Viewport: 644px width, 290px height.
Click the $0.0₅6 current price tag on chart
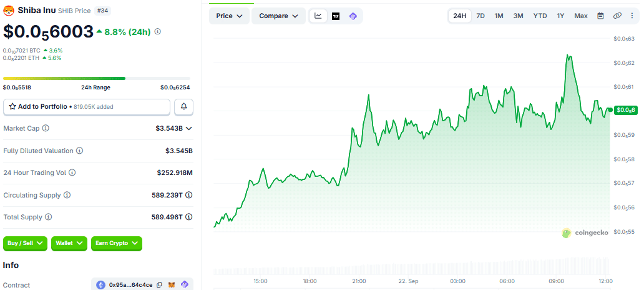[x=625, y=110]
